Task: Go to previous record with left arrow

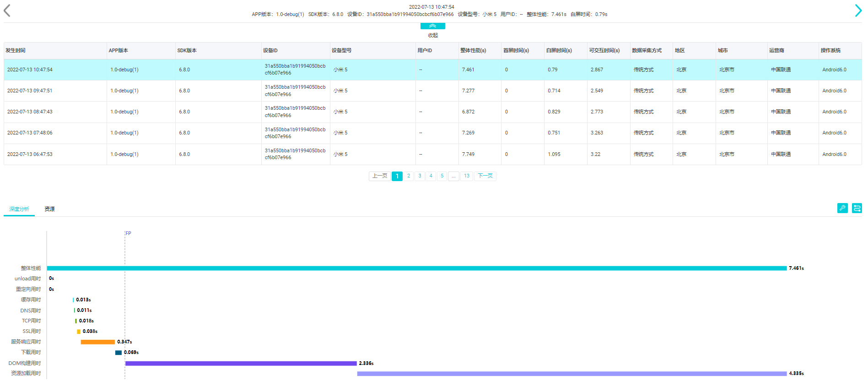Action: click(x=7, y=11)
